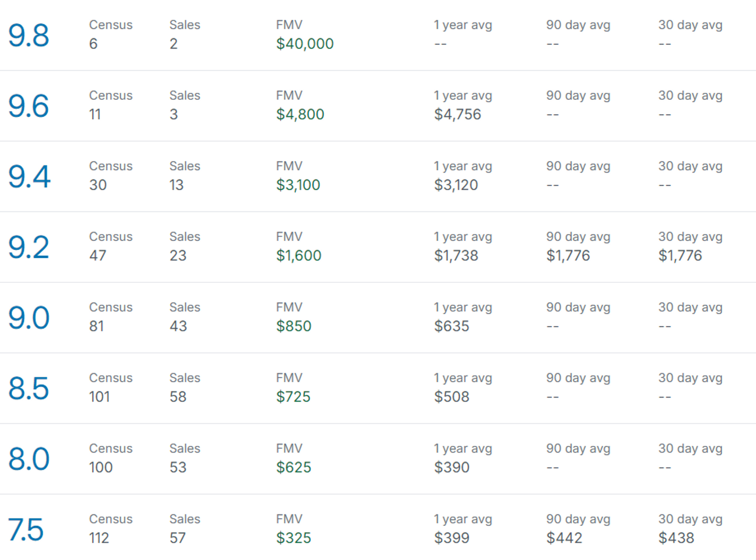Open the 9.2 grade link
The width and height of the screenshot is (756, 560).
click(28, 247)
